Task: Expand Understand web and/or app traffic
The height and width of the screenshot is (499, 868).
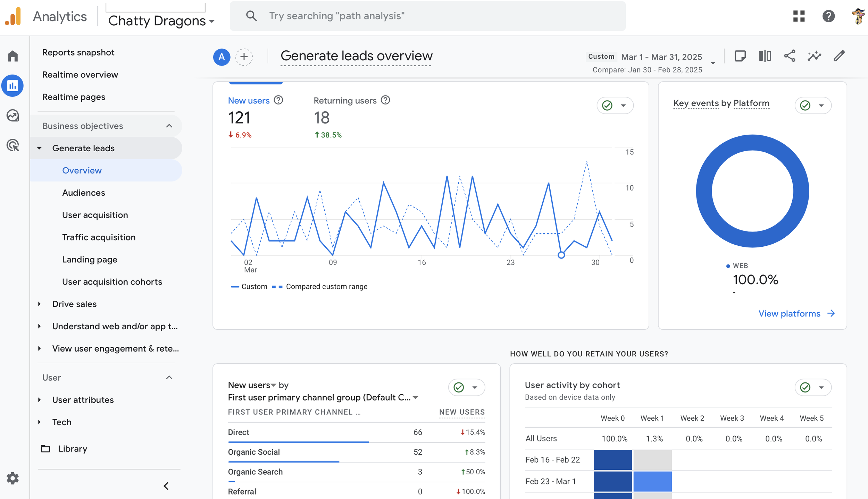Action: pos(39,326)
